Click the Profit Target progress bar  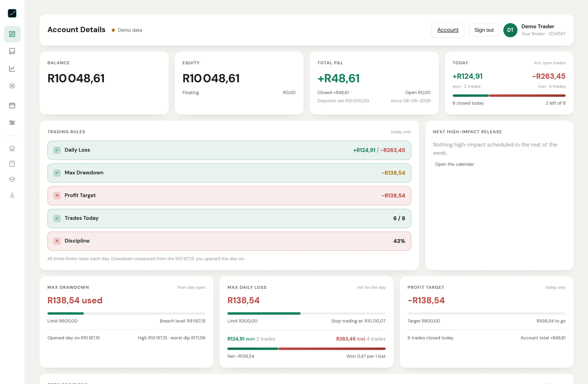coord(486,313)
